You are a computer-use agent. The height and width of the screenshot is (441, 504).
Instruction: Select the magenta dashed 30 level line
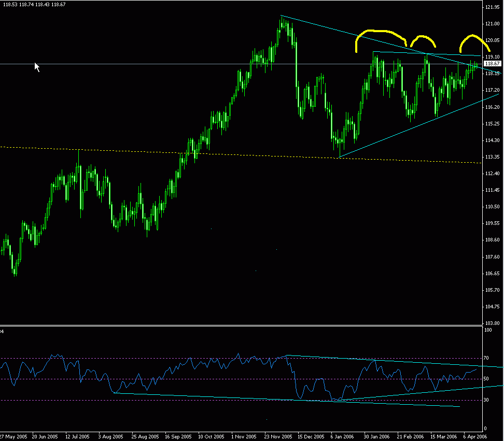(104, 400)
